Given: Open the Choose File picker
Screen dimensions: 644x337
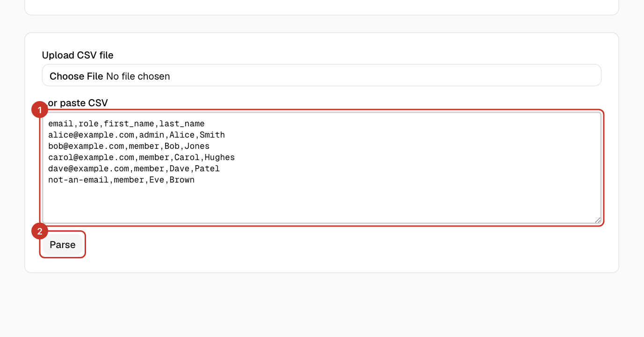Looking at the screenshot, I should point(76,76).
